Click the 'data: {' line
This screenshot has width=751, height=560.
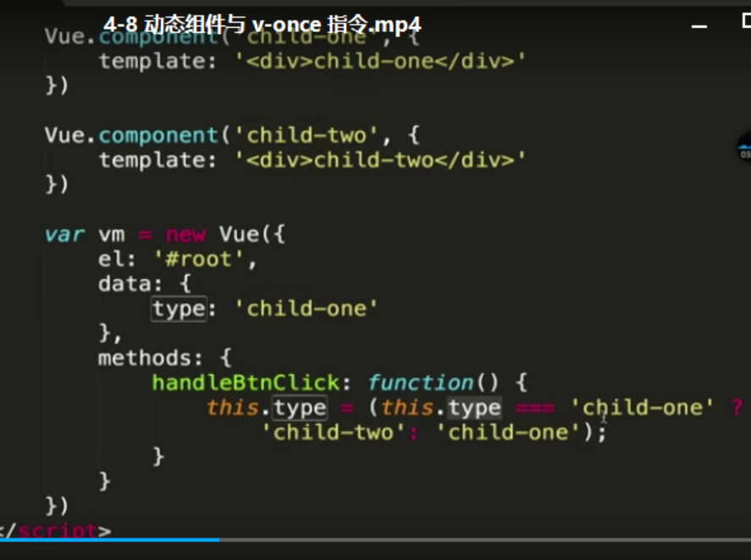[145, 284]
